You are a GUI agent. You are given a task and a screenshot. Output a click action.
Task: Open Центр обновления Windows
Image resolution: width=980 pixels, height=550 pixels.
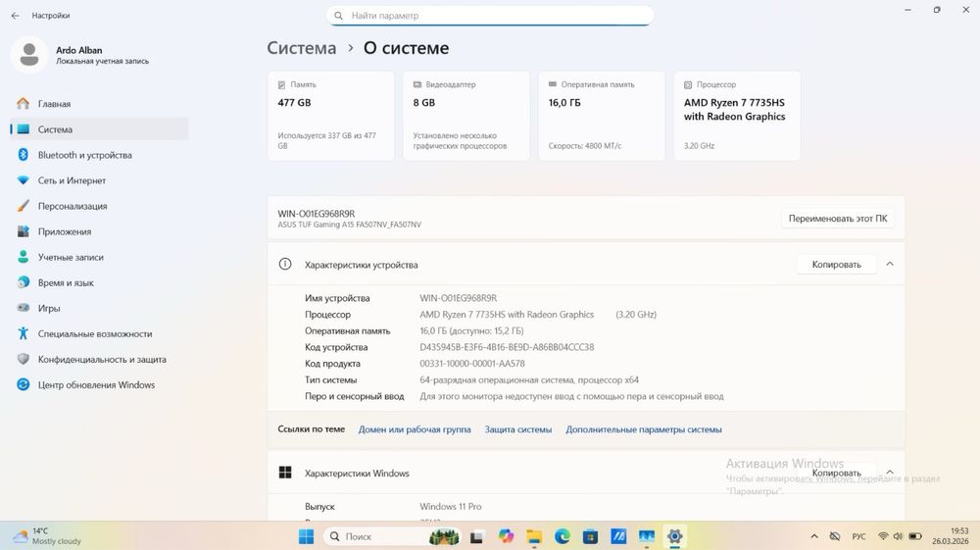[x=99, y=385]
